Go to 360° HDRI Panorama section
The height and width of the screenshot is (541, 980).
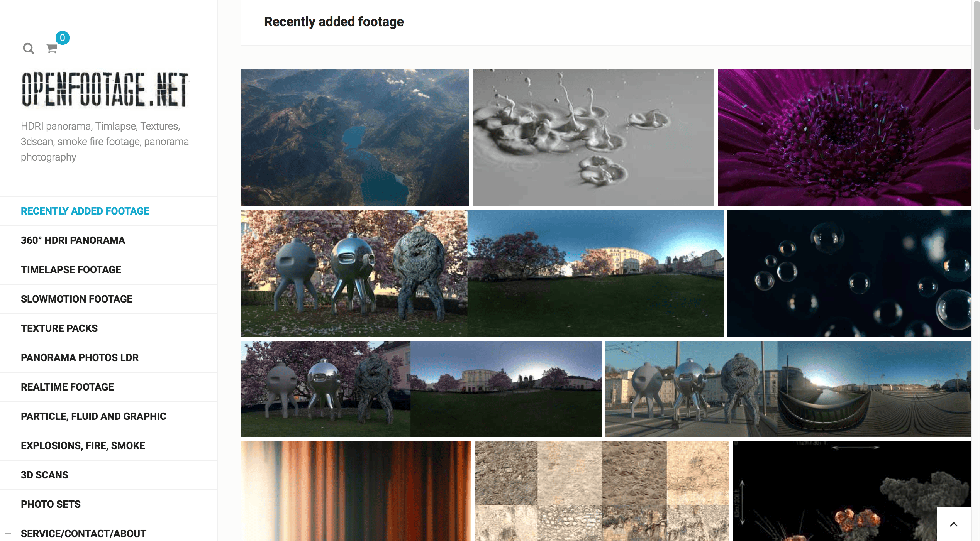click(73, 240)
